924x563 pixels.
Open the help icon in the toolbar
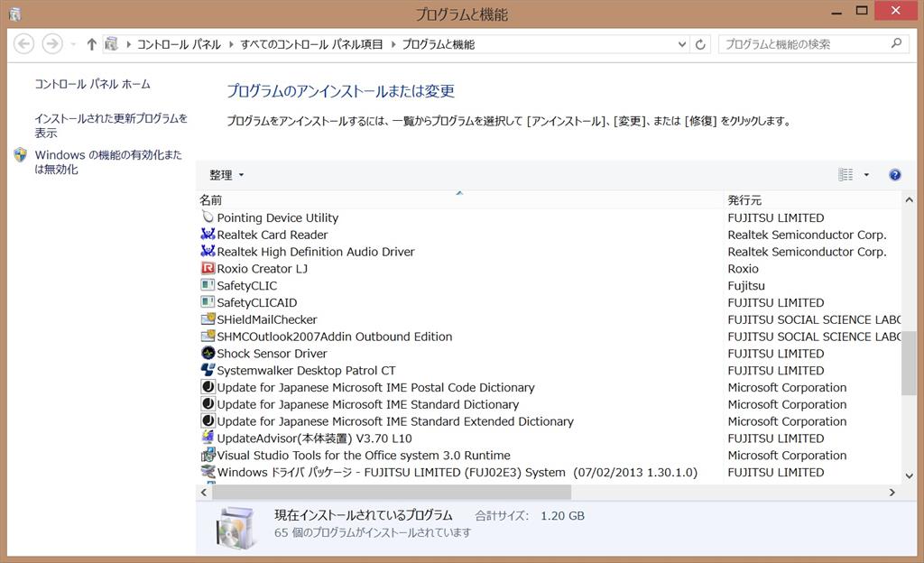pyautogui.click(x=894, y=175)
